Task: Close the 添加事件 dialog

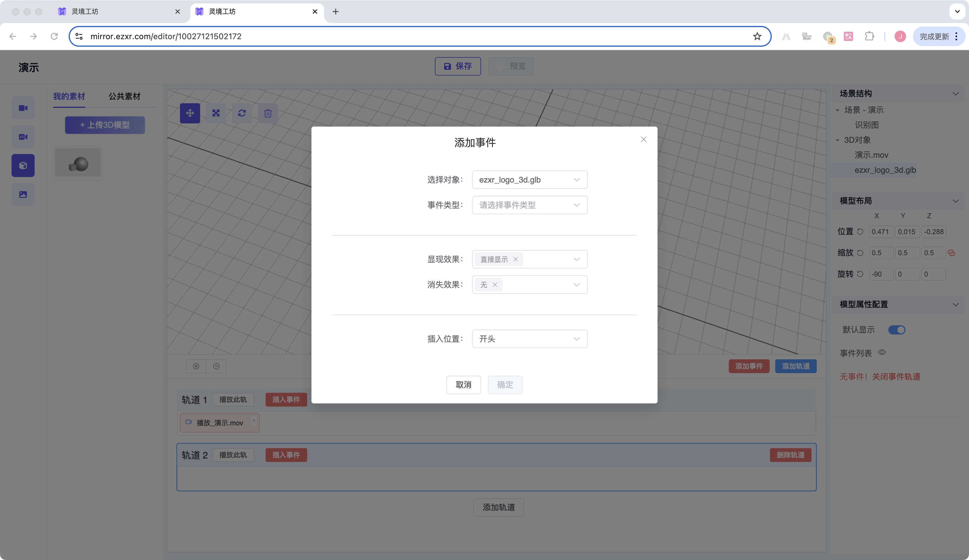Action: (643, 139)
